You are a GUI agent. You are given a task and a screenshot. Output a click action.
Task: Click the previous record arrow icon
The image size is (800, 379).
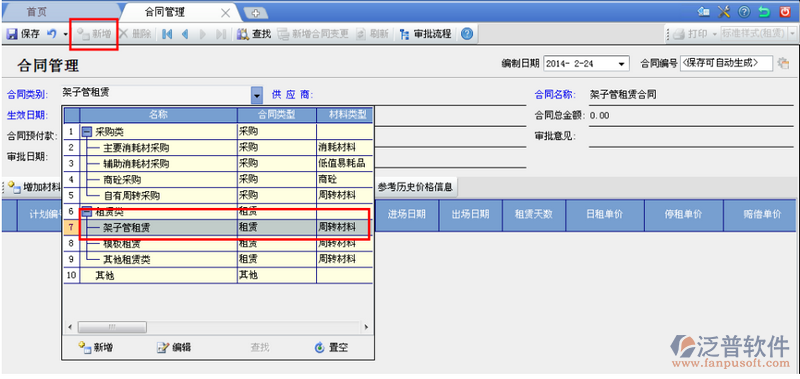(185, 34)
